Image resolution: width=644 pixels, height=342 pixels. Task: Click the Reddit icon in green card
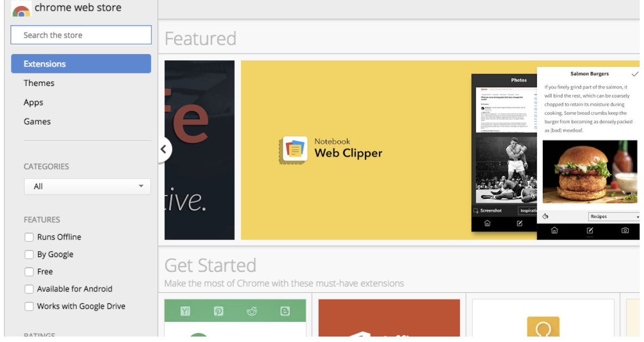coord(252,311)
